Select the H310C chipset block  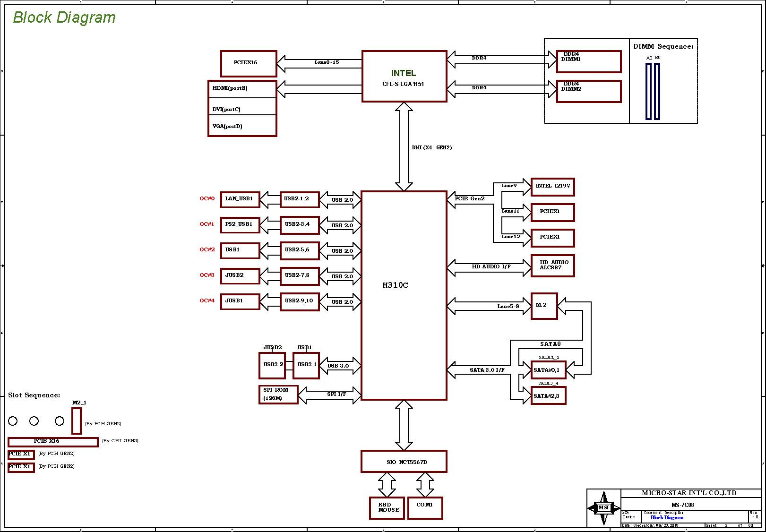point(404,295)
